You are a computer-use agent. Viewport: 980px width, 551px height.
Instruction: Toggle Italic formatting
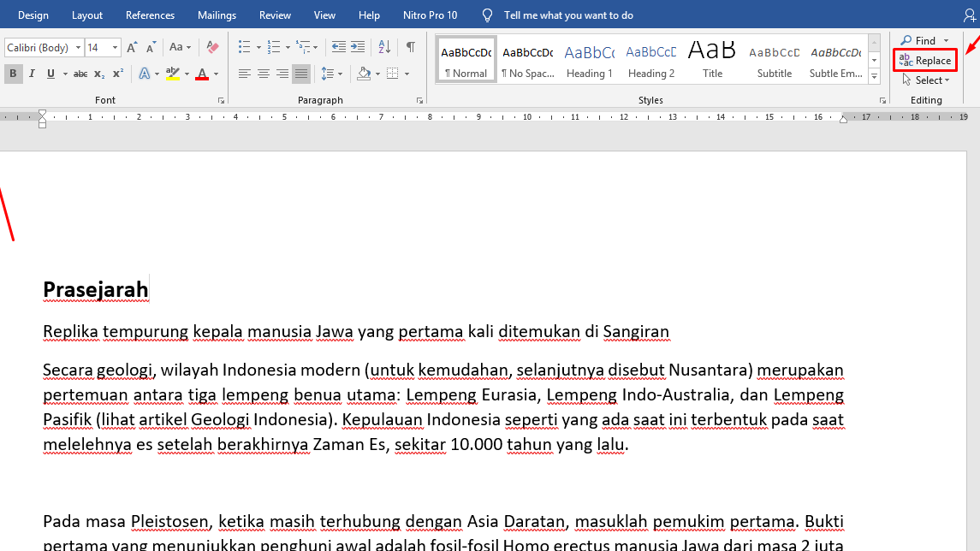pos(32,74)
